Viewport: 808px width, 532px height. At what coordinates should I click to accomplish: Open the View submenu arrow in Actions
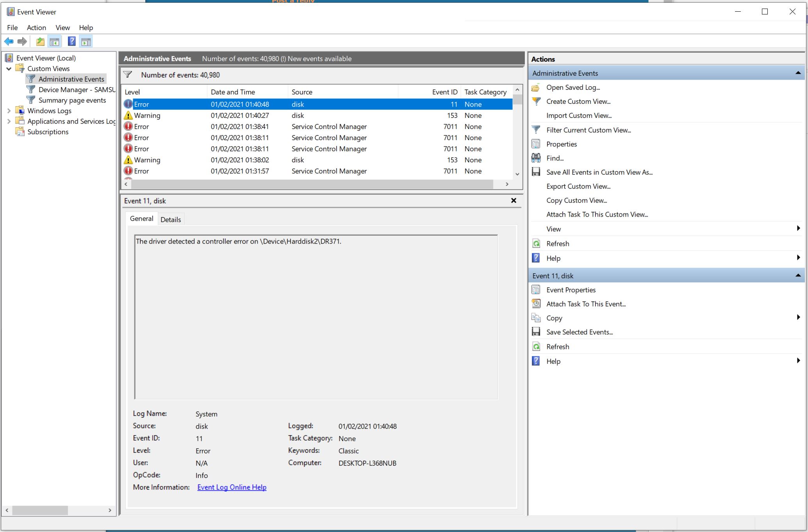pos(798,228)
